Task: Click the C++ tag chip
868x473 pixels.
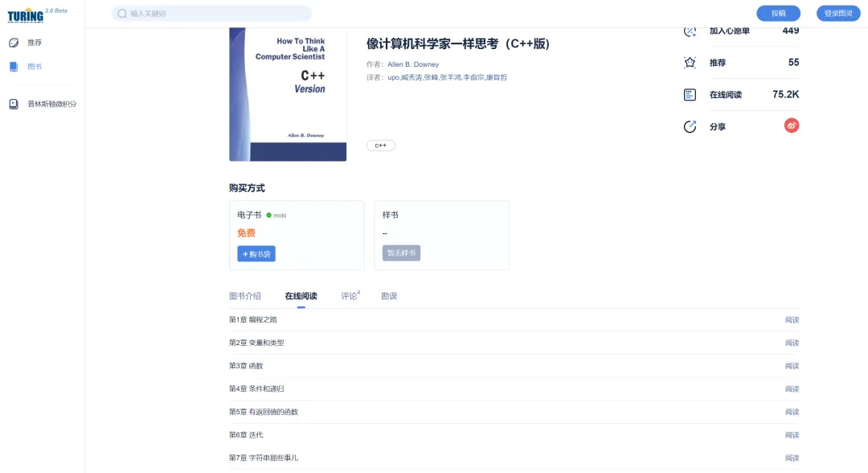Action: [381, 146]
